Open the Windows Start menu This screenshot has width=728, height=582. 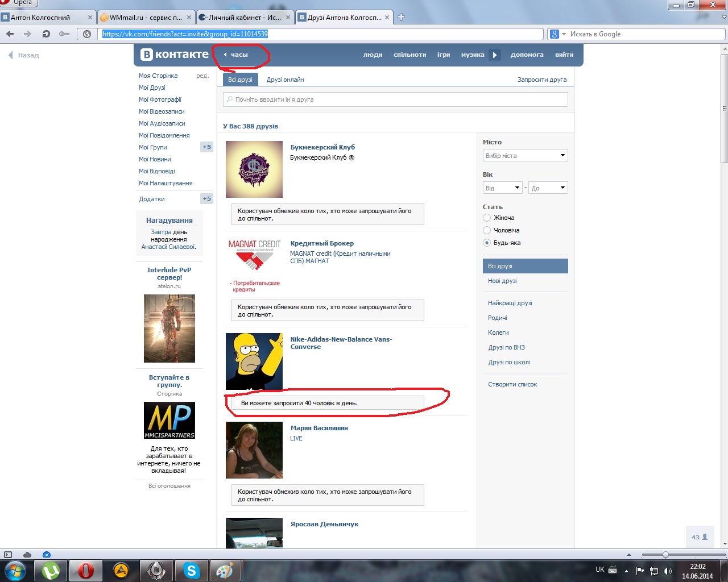pyautogui.click(x=15, y=570)
